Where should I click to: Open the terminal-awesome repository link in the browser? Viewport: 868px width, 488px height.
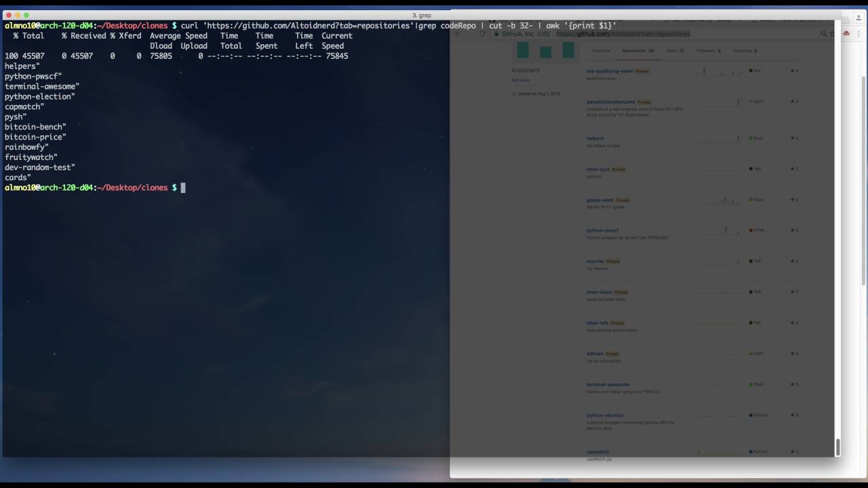tap(608, 384)
